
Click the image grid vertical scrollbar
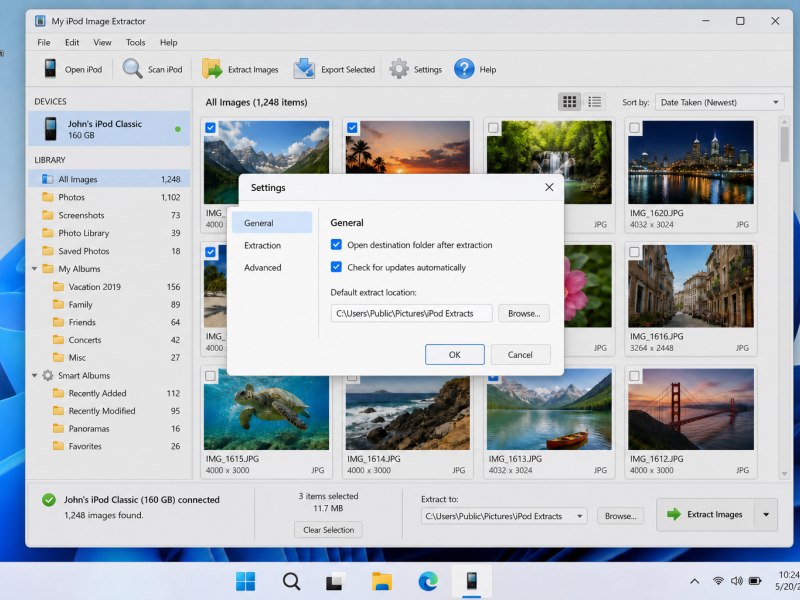point(784,145)
